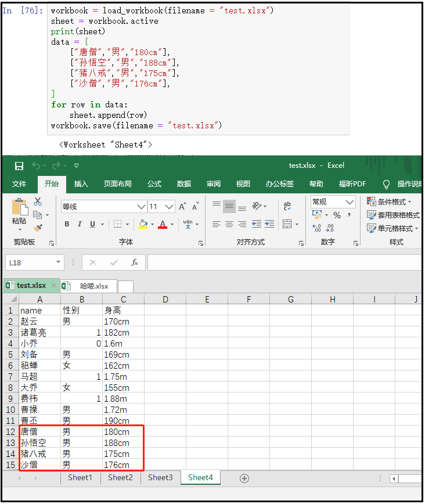Click the New Sheet plus button
Screen dimensions: 425x504
(244, 478)
